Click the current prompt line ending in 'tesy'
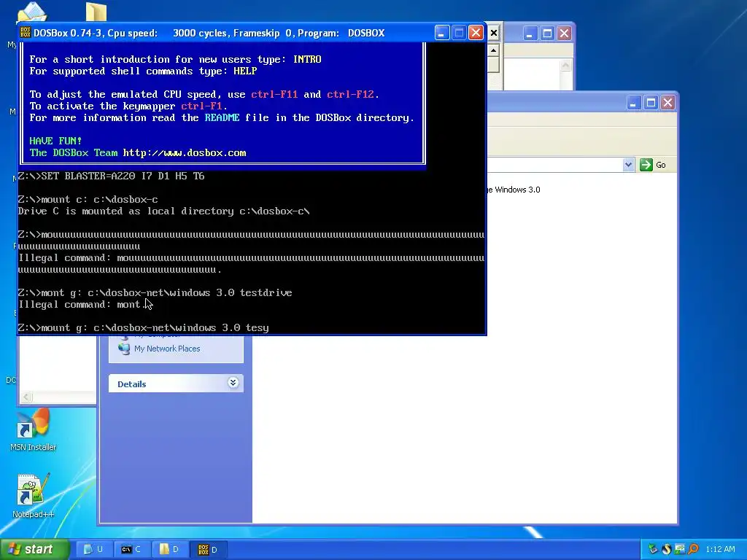 pos(144,327)
